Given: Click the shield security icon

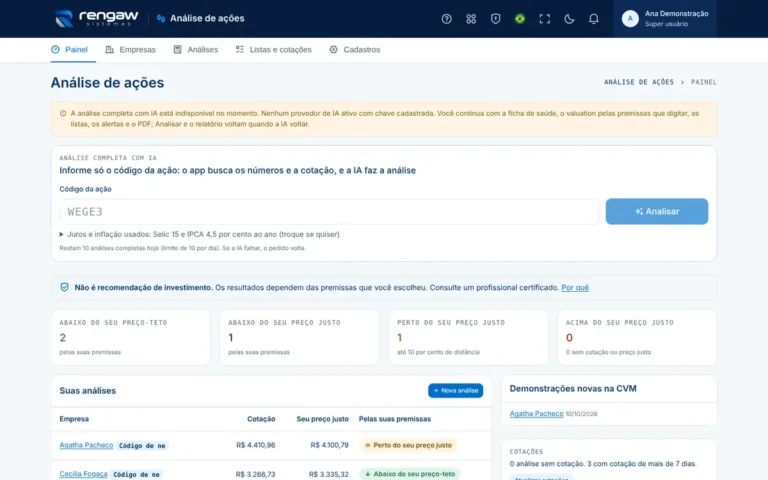Looking at the screenshot, I should click(495, 19).
